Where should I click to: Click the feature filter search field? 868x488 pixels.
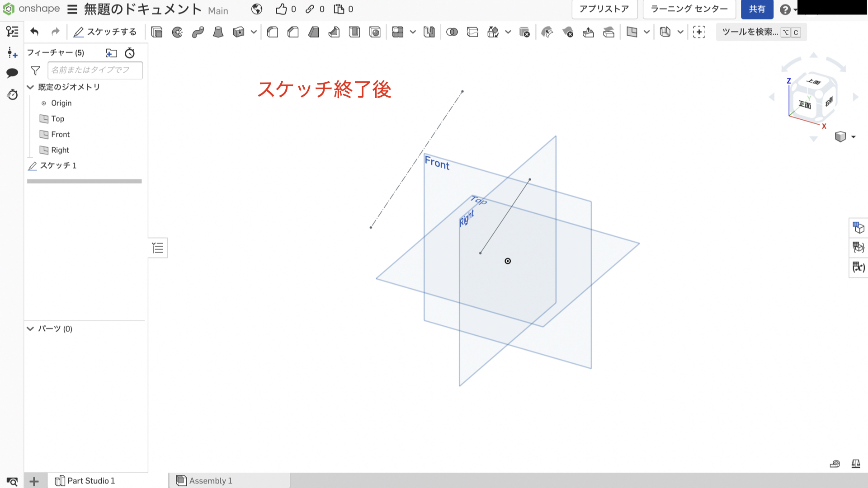pyautogui.click(x=95, y=70)
